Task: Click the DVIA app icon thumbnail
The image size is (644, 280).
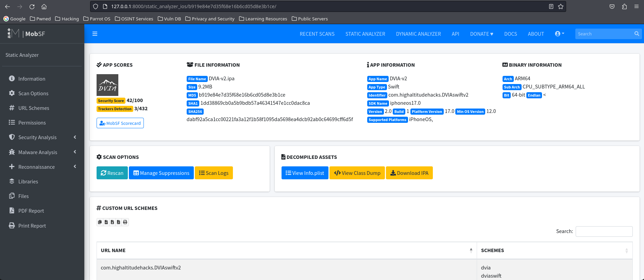Action: 107,85
